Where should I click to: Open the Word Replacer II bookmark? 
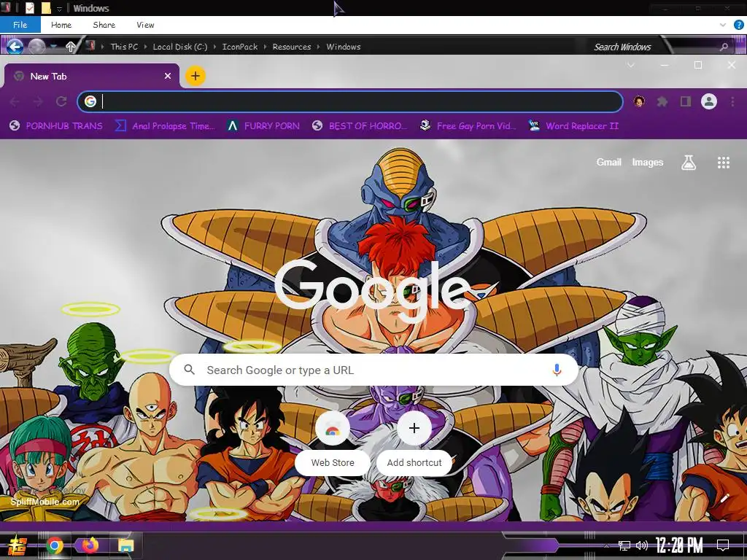(x=573, y=125)
